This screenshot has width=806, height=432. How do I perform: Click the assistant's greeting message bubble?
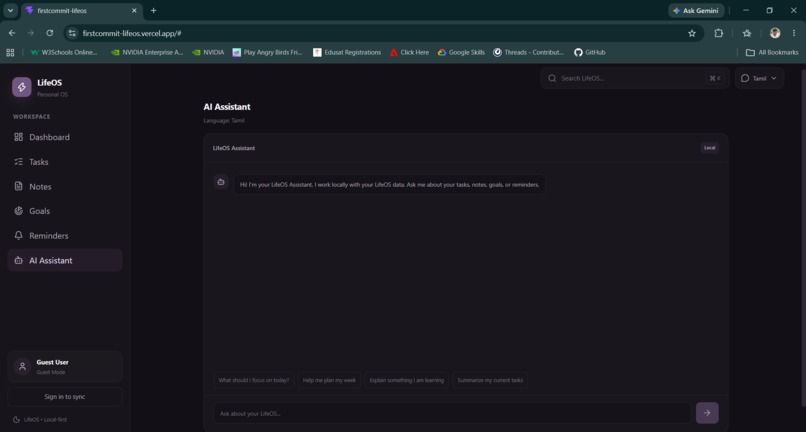389,184
